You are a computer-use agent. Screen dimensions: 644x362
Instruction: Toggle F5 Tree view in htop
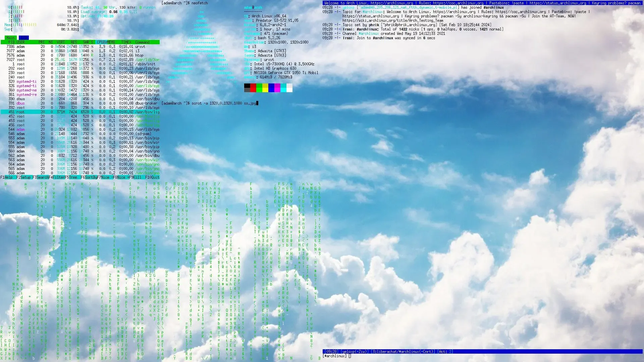coord(73,177)
